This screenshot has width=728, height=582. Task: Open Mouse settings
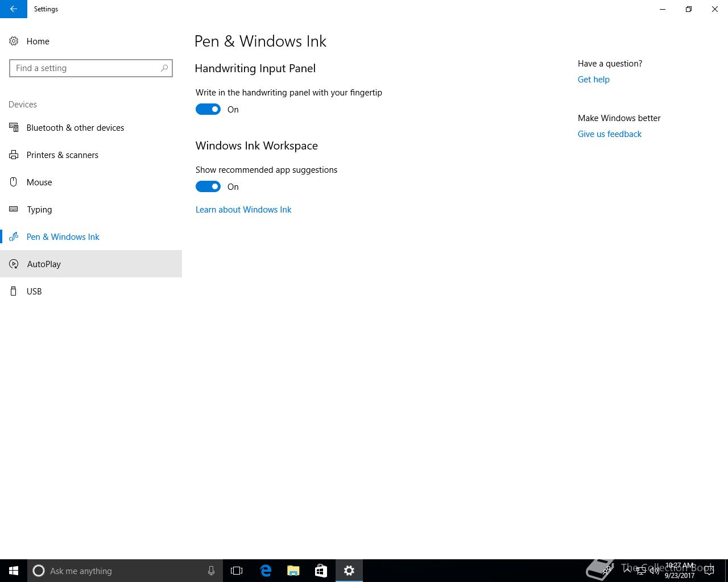tap(91, 182)
